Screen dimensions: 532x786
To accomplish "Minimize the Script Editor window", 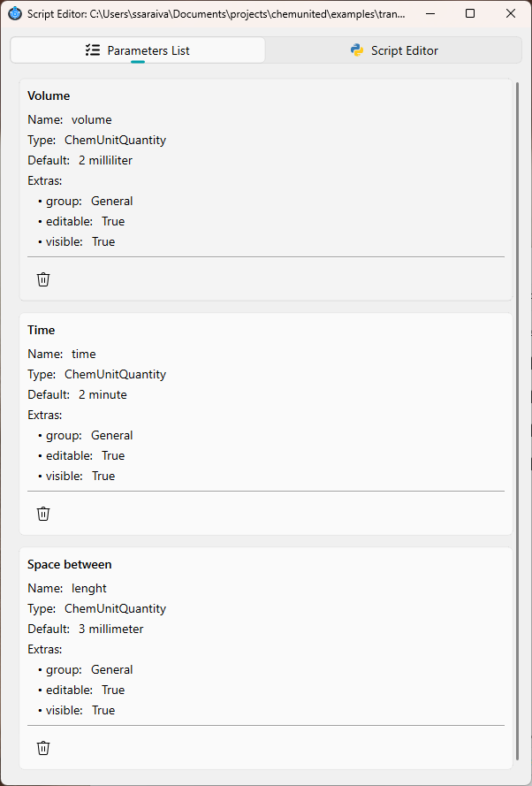I will [429, 13].
